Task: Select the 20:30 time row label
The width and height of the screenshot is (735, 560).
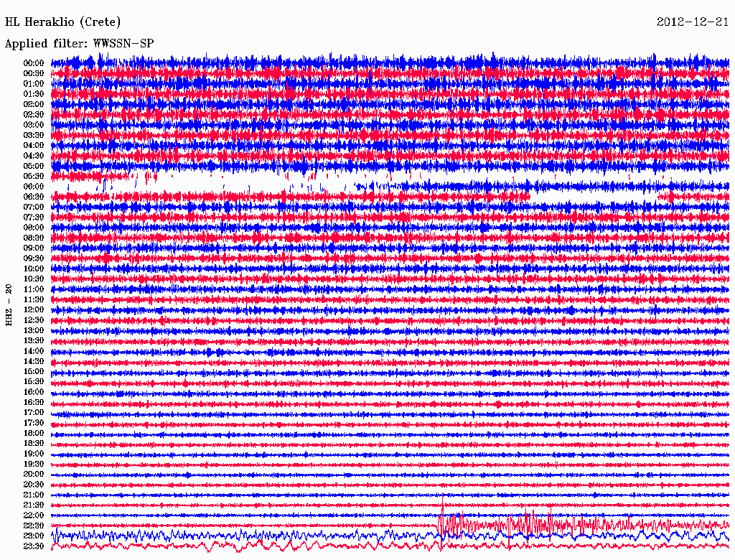Action: 34,485
